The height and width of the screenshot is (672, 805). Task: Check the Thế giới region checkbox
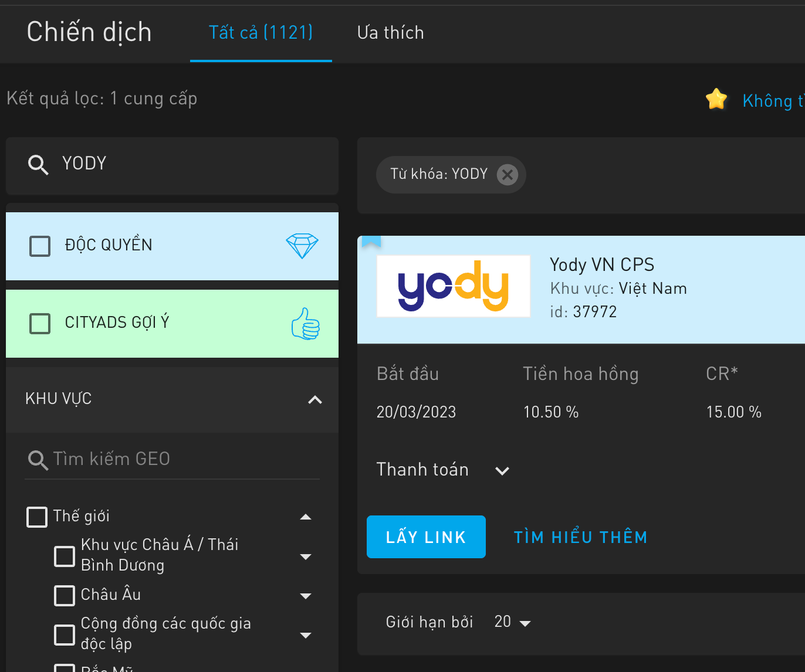click(x=37, y=517)
